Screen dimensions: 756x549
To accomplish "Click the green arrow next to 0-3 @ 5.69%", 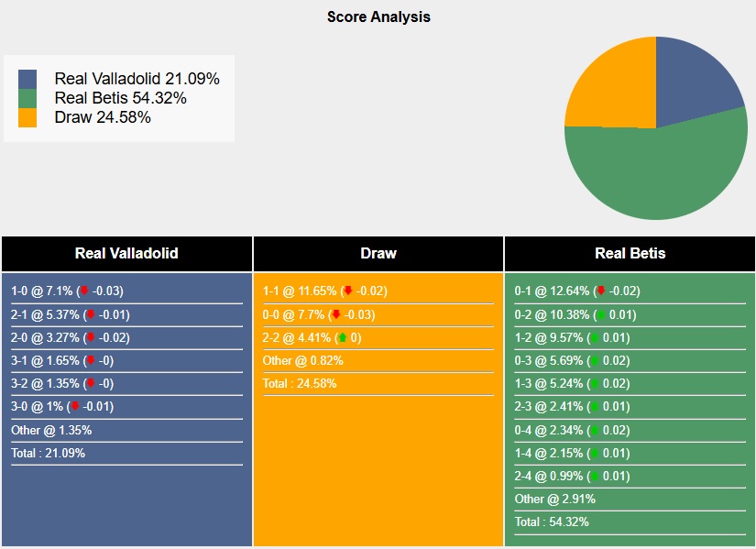I will click(595, 360).
